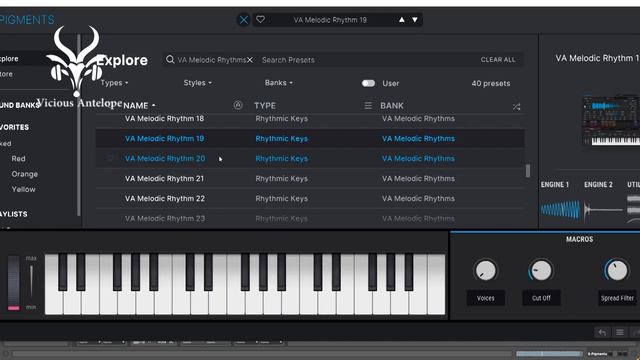Select preset VA Melodic Rhythm 19

(x=310, y=139)
